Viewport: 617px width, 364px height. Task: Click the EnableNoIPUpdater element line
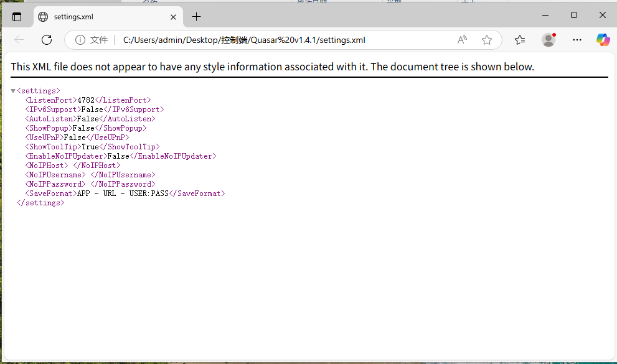[x=120, y=156]
